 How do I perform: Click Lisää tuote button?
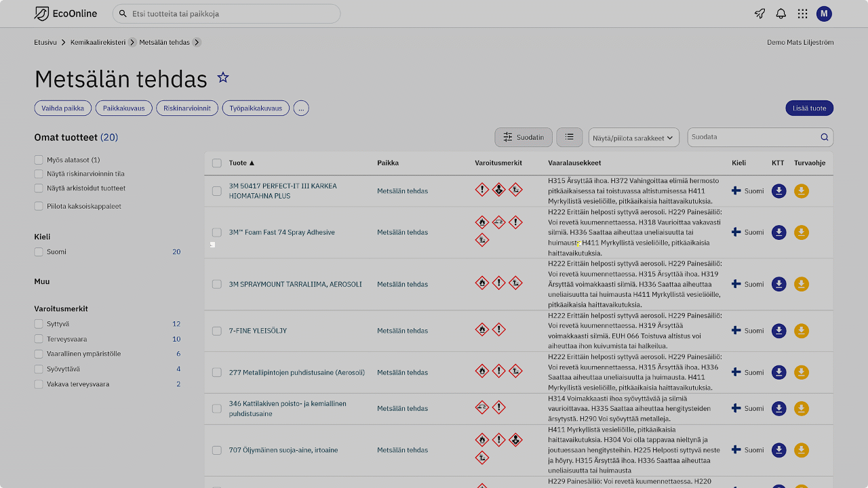pyautogui.click(x=810, y=108)
